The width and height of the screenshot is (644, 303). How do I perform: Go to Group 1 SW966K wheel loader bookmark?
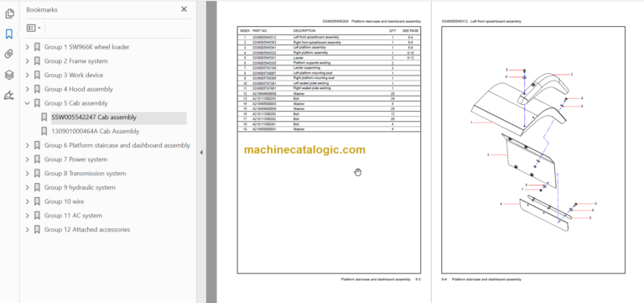click(x=86, y=47)
